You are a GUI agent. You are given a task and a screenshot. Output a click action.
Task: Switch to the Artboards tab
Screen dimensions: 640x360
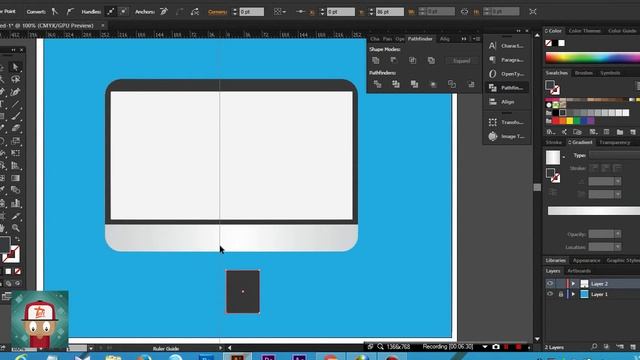[579, 271]
